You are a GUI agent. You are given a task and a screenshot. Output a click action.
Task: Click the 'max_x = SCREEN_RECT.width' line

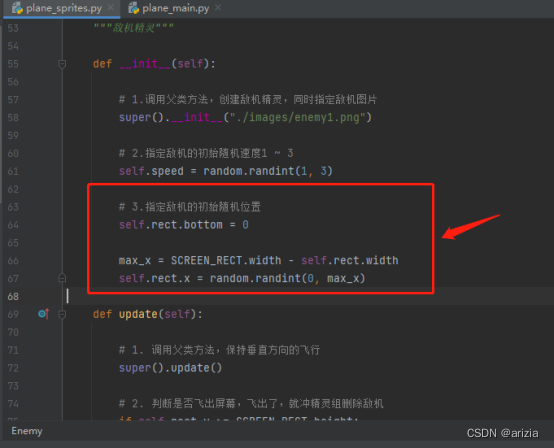(x=259, y=261)
